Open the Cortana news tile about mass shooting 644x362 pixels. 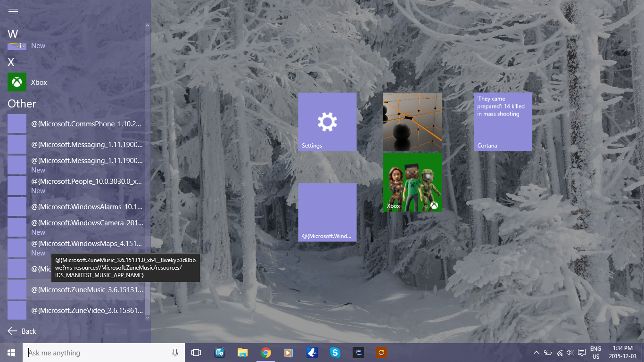pos(503,122)
